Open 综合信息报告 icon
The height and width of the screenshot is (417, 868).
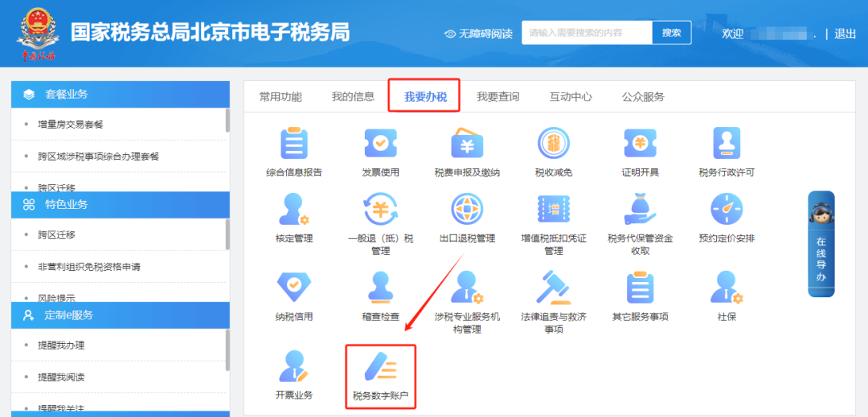pos(294,143)
